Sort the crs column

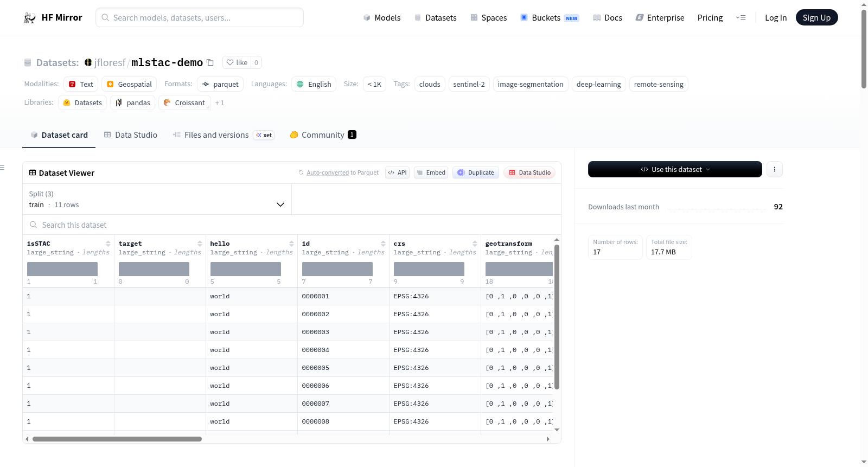(x=475, y=244)
